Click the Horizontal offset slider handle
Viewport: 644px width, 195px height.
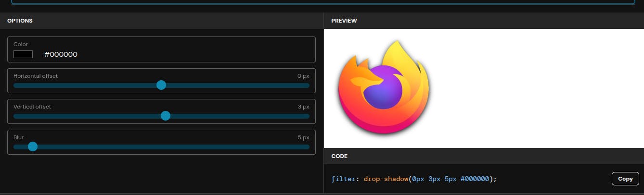coord(161,85)
